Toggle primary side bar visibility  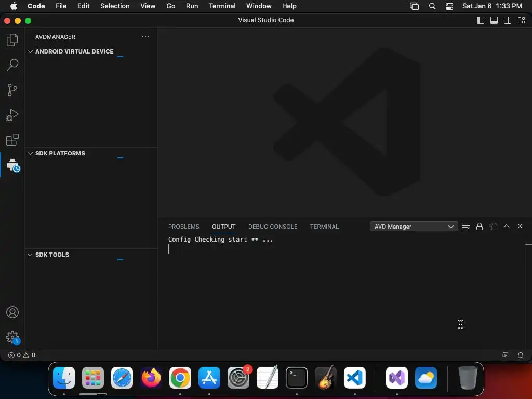coord(481,20)
